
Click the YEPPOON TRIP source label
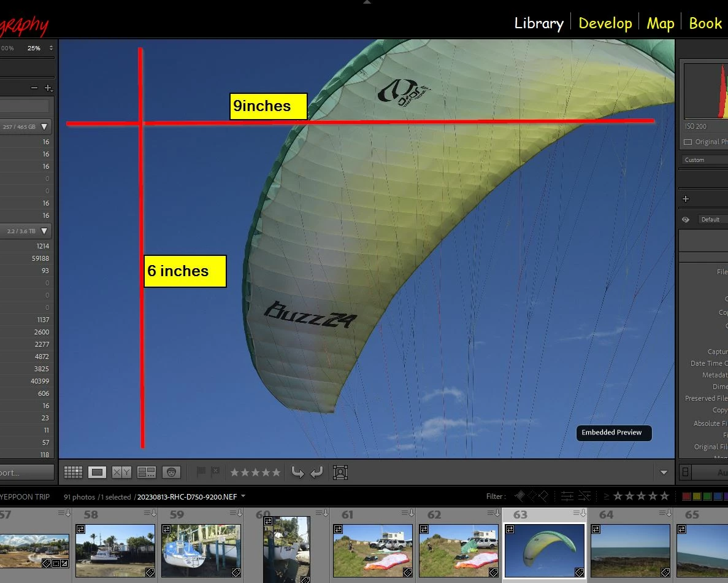(25, 496)
